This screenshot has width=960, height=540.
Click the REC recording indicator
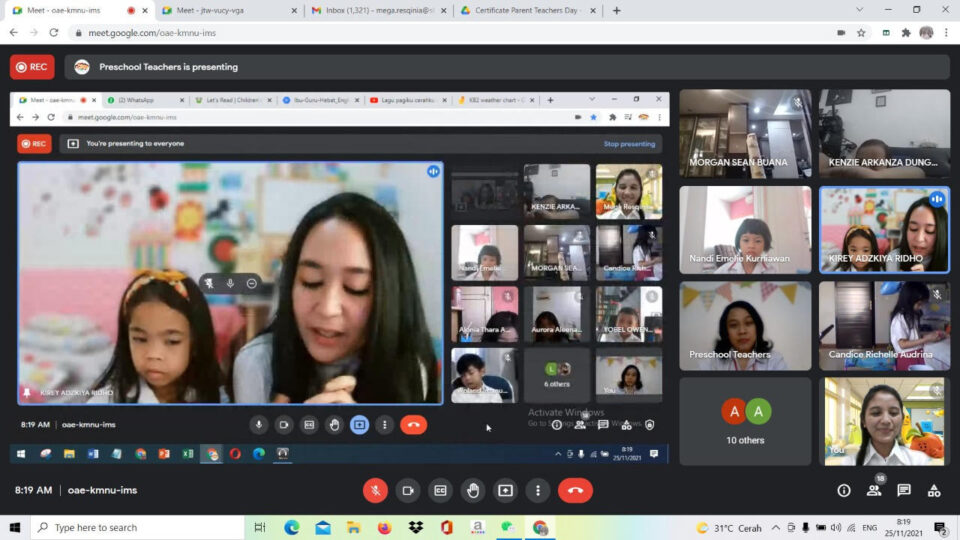[x=32, y=67]
